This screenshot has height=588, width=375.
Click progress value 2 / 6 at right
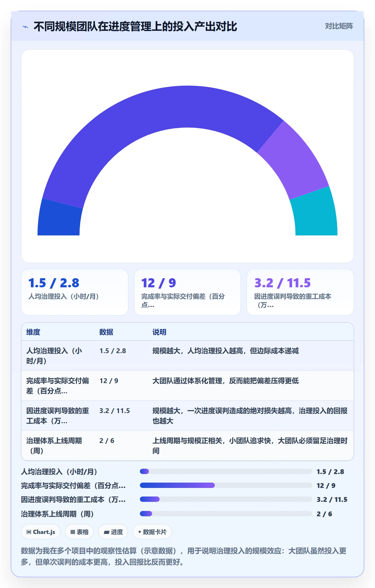pos(324,514)
